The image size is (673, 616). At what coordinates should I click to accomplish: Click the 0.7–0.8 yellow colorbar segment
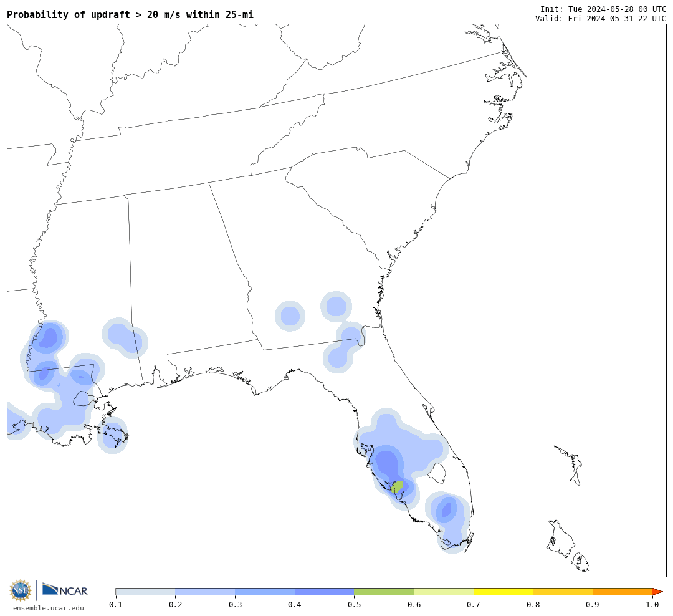click(504, 592)
